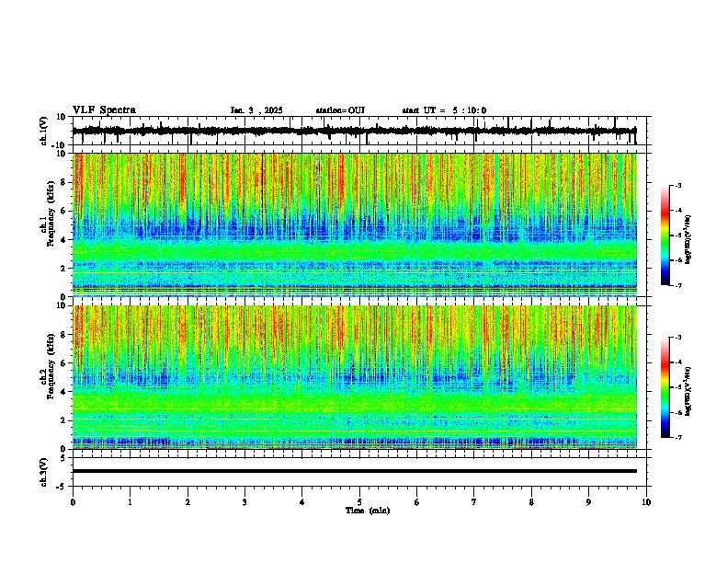Click inside the ch.2 frequency spectrogram

[x=355, y=377]
